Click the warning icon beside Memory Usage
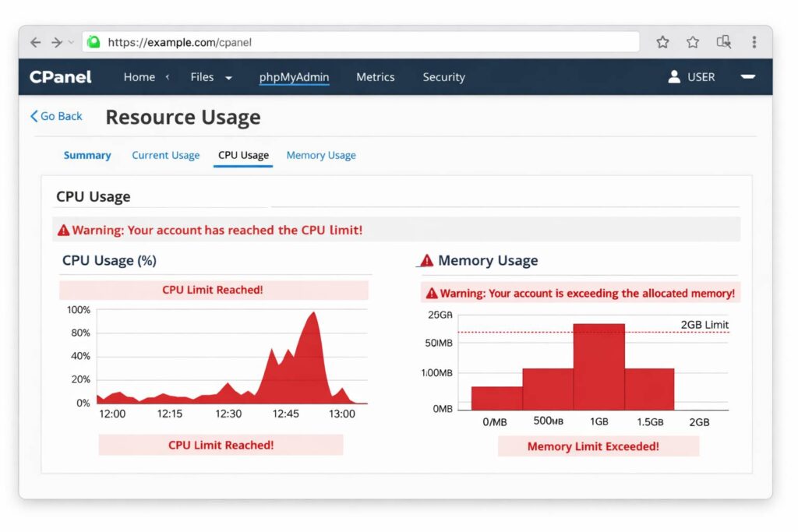The image size is (798, 532). coord(426,261)
